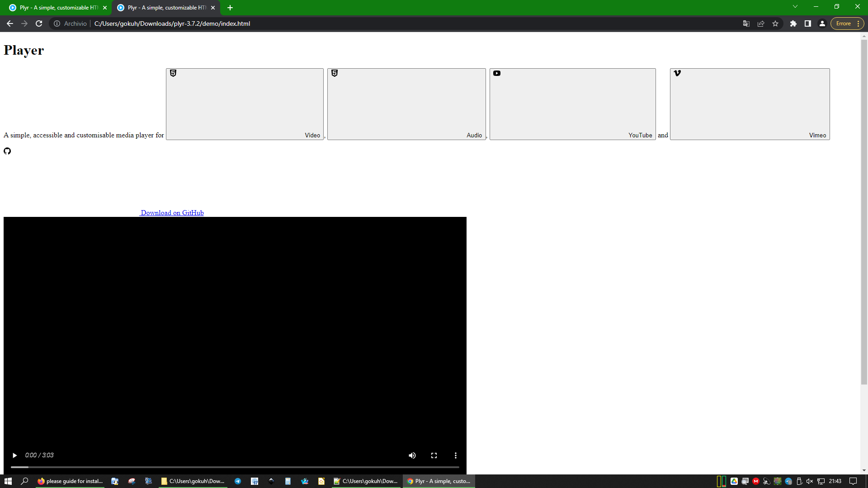
Task: Open the YouTube demo icon
Action: coord(497,73)
